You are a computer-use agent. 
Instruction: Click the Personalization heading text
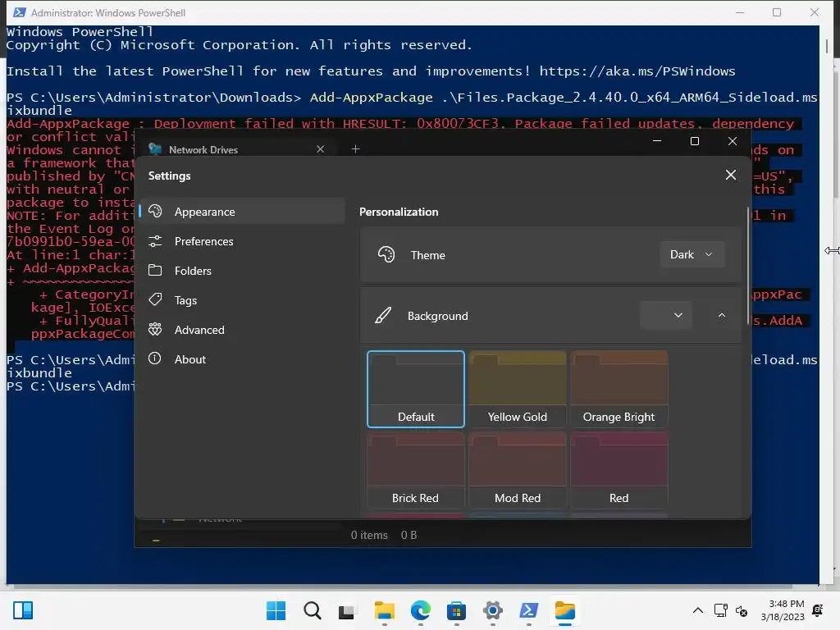click(x=399, y=212)
